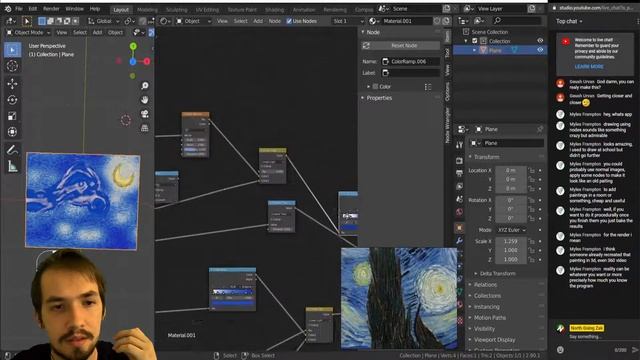The width and height of the screenshot is (640, 360).
Task: Click node Name field ColorRamp.006
Action: (x=410, y=61)
